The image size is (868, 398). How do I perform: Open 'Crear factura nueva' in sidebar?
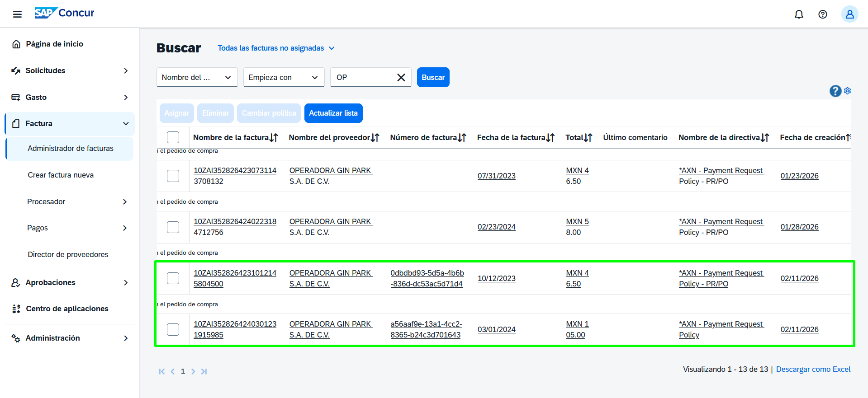pos(61,175)
